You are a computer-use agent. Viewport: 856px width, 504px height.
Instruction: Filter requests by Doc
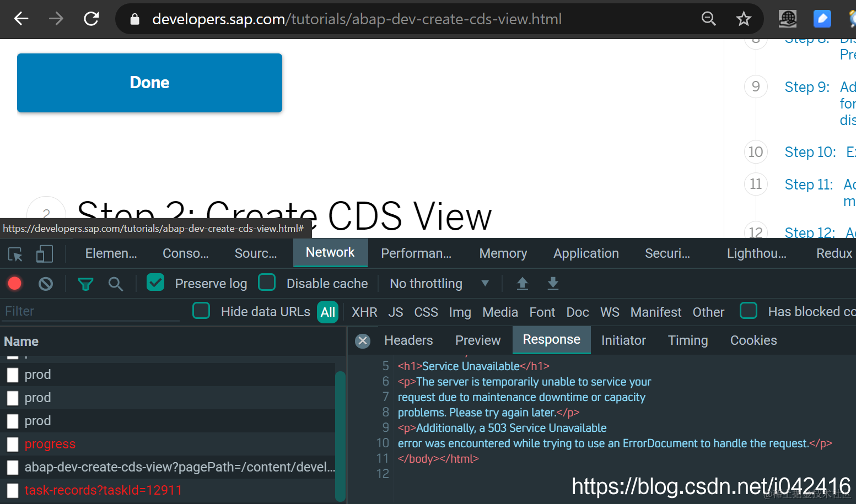578,312
